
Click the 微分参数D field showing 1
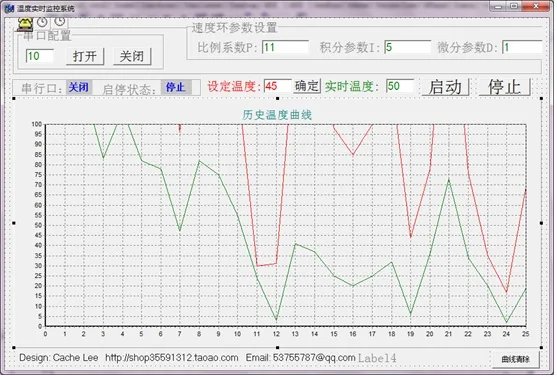point(522,47)
